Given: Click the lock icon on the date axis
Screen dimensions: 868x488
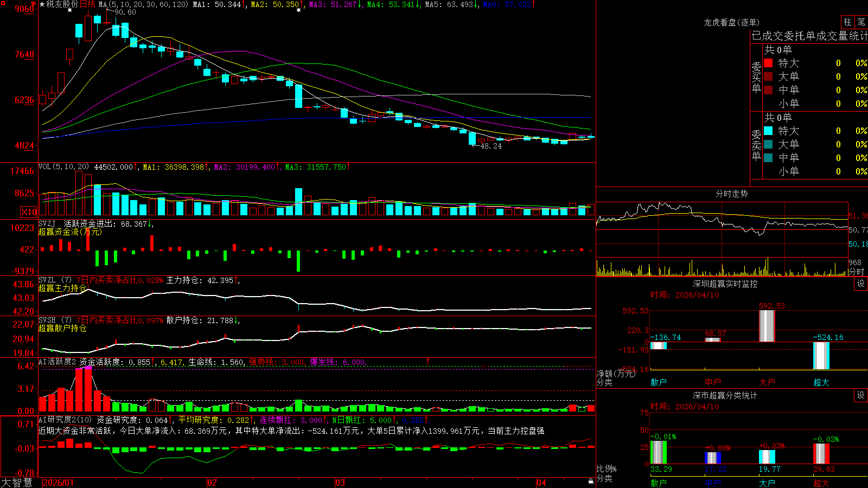Looking at the screenshot, I should 591,481.
